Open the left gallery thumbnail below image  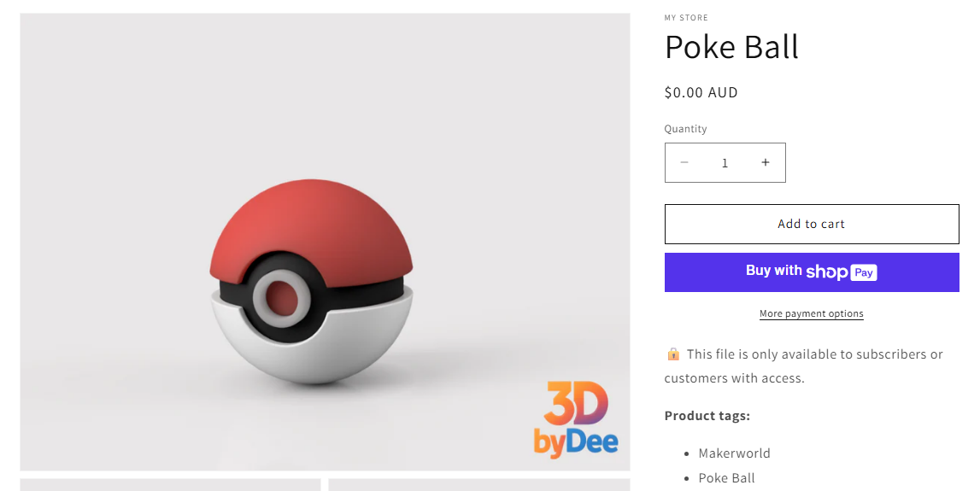click(170, 485)
